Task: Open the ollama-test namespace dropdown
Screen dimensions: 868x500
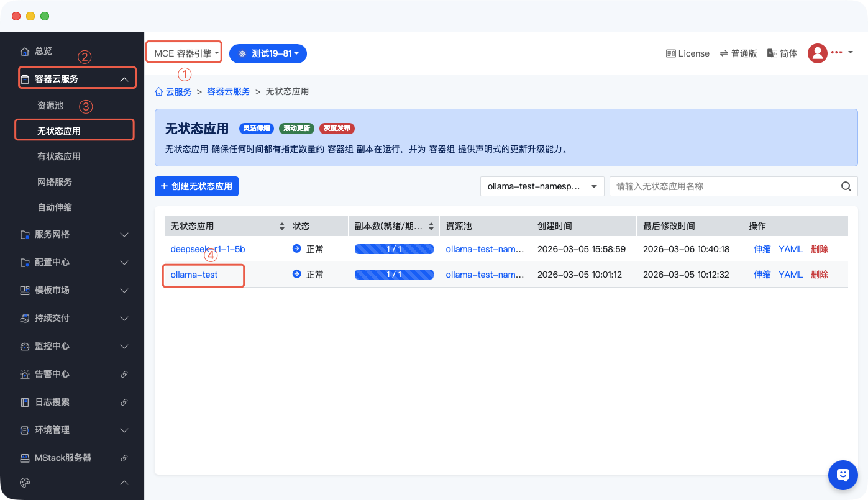Action: (542, 186)
